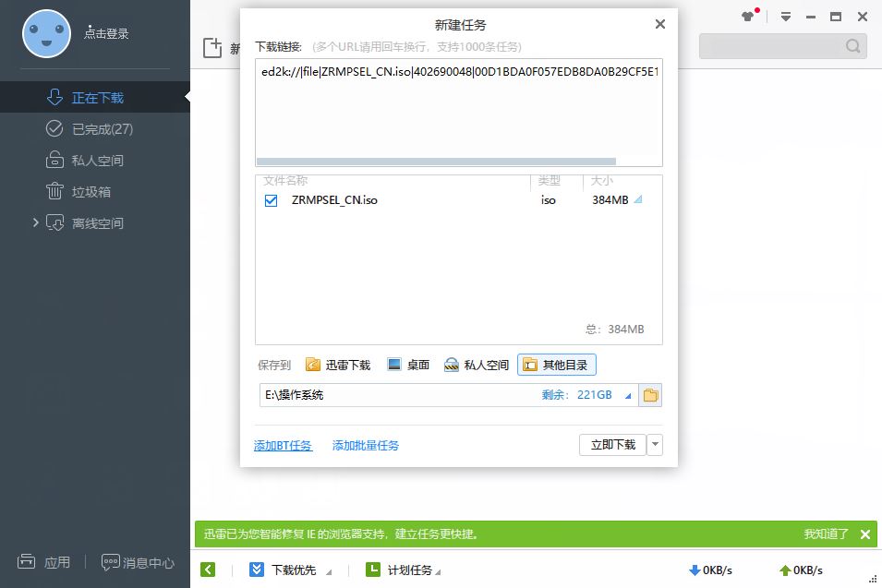Save to 迅雷下载 folder
882x588 pixels.
(x=338, y=365)
